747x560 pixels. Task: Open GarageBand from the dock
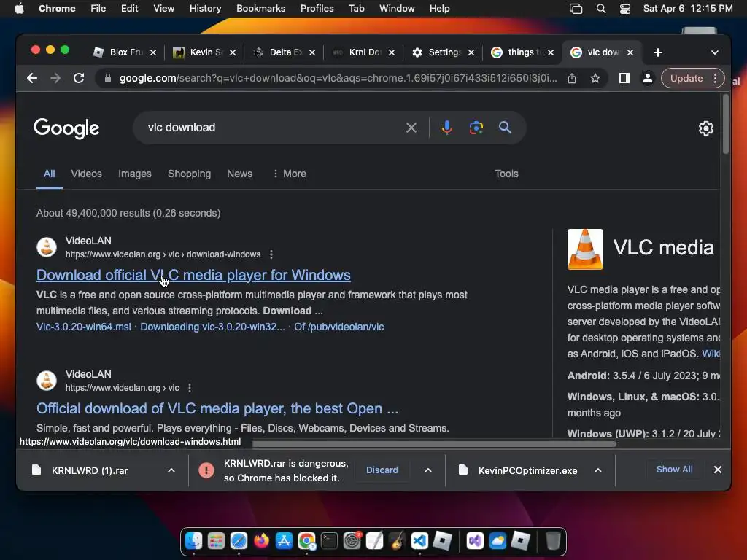pos(397,541)
